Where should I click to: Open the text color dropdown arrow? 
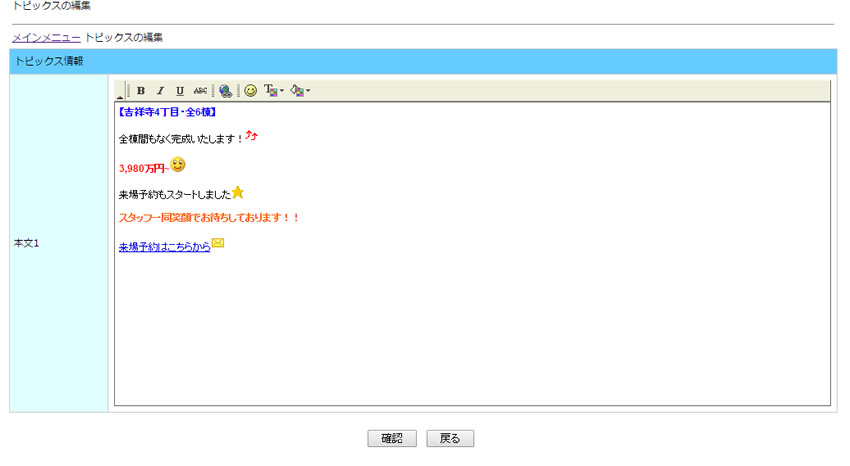coord(282,90)
